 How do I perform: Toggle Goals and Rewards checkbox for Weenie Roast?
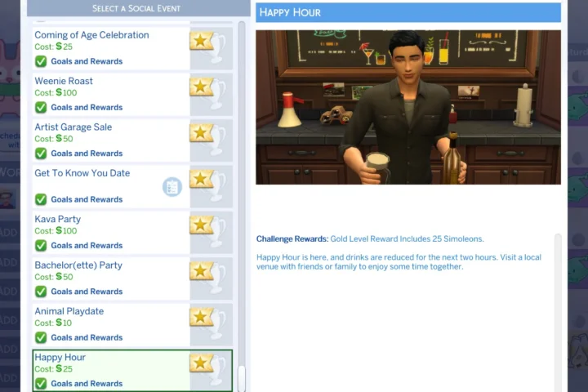pos(41,107)
